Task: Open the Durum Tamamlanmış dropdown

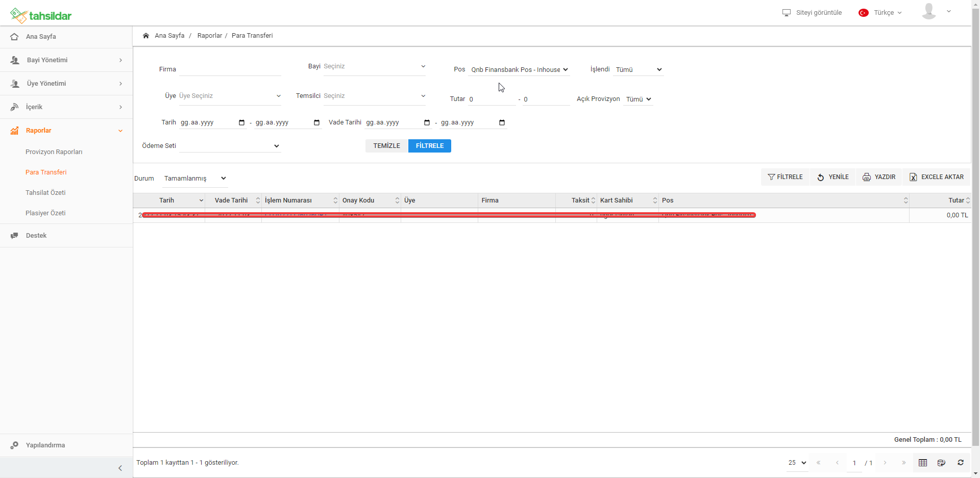Action: point(195,179)
